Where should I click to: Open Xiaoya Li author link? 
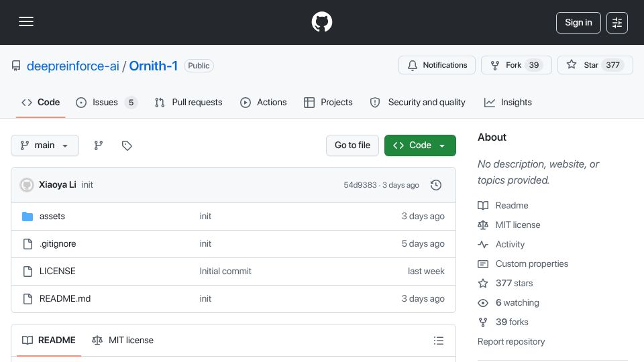58,185
